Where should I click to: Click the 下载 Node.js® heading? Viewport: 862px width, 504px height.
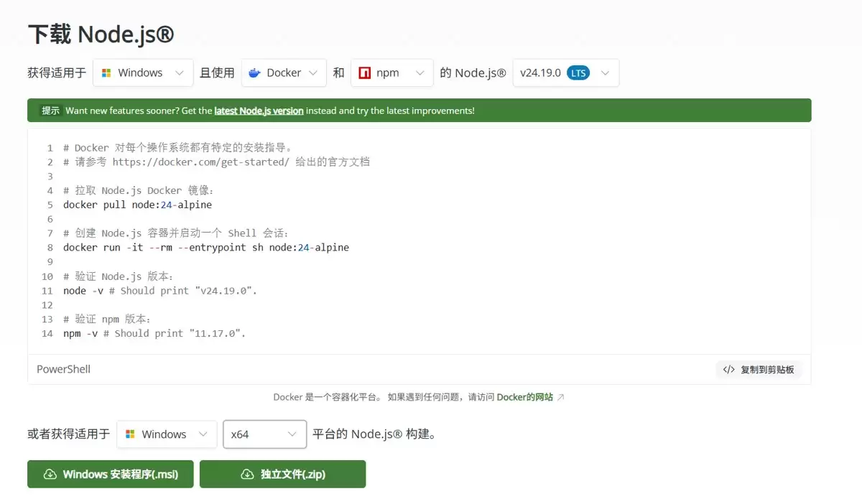(x=101, y=34)
